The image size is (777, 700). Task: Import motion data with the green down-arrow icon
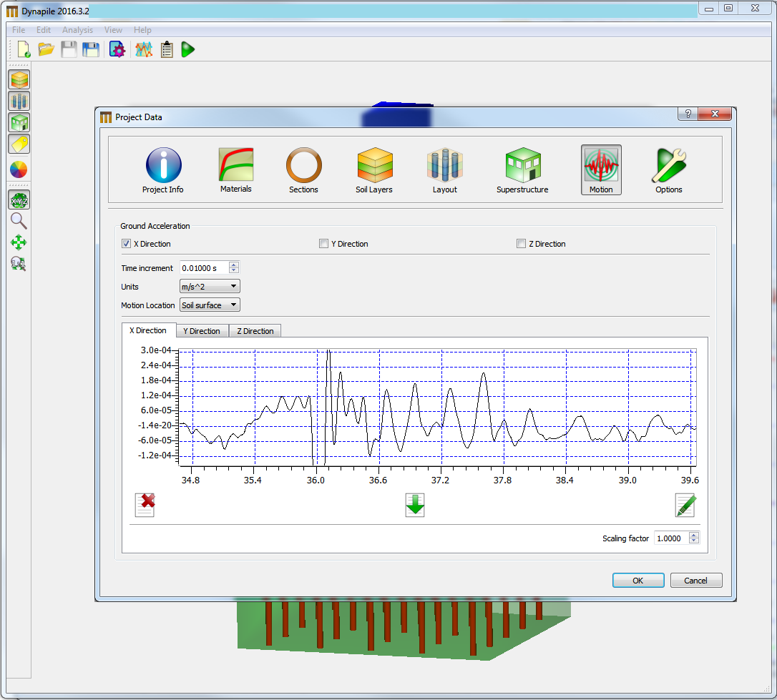tap(415, 505)
